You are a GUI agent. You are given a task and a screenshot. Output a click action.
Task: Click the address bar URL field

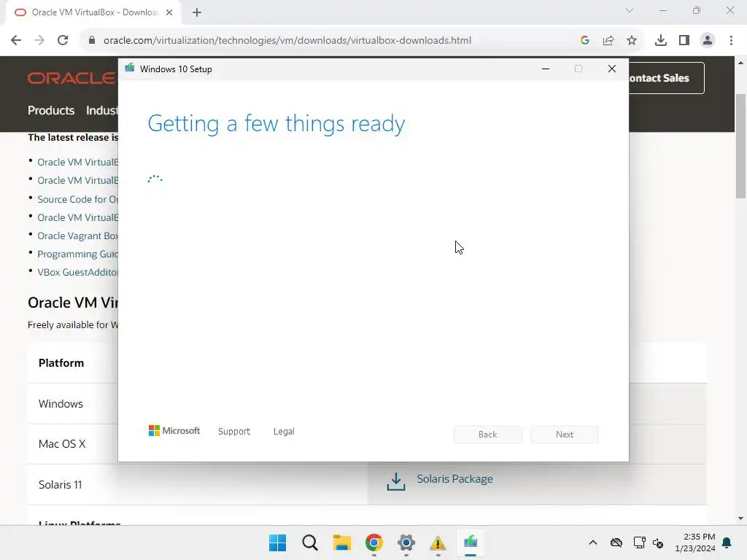pyautogui.click(x=287, y=41)
